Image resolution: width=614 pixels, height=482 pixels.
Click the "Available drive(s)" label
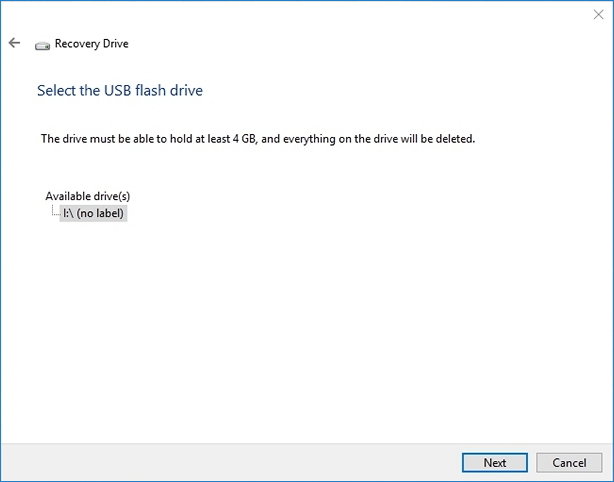(88, 196)
